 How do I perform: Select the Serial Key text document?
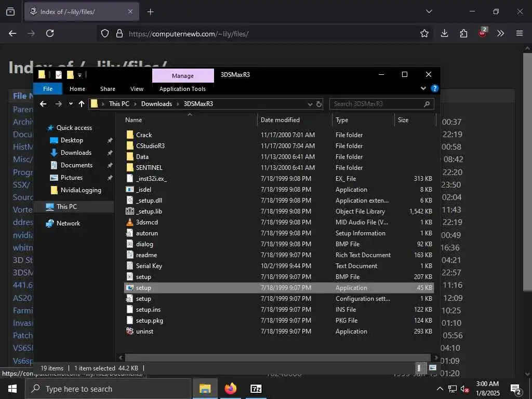(x=149, y=266)
